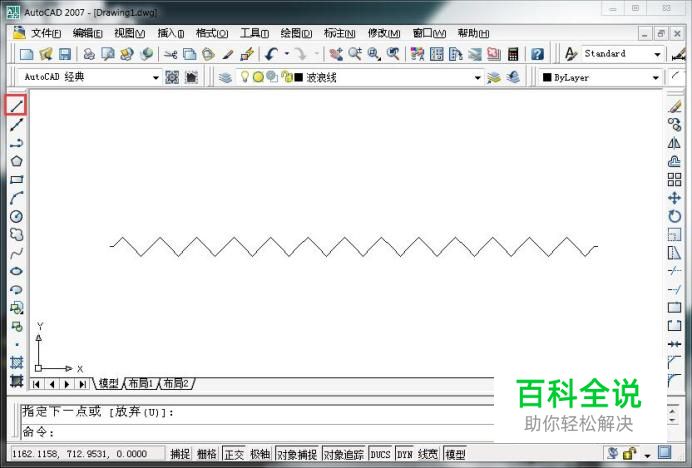Click the Copy object tool
The width and height of the screenshot is (692, 468).
pyautogui.click(x=674, y=125)
